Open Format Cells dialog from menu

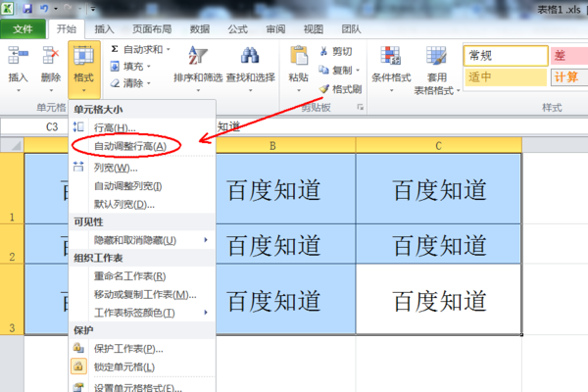pos(142,386)
